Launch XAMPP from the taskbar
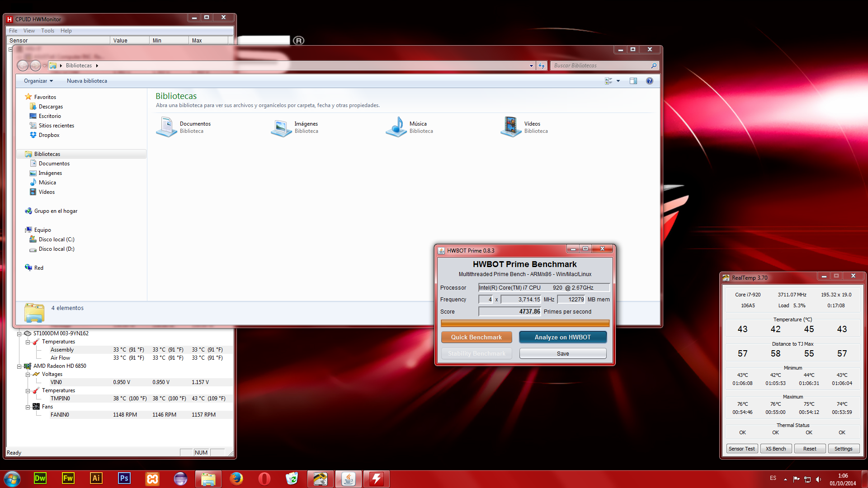The image size is (868, 488). (x=152, y=479)
